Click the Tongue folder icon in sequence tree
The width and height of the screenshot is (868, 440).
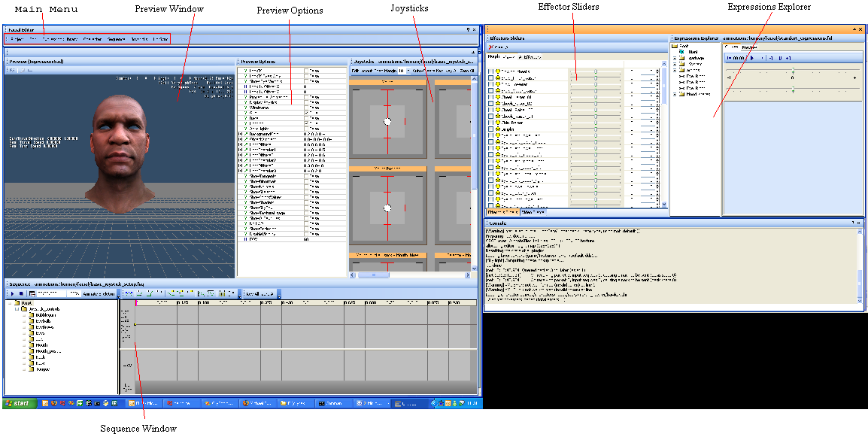[x=31, y=369]
